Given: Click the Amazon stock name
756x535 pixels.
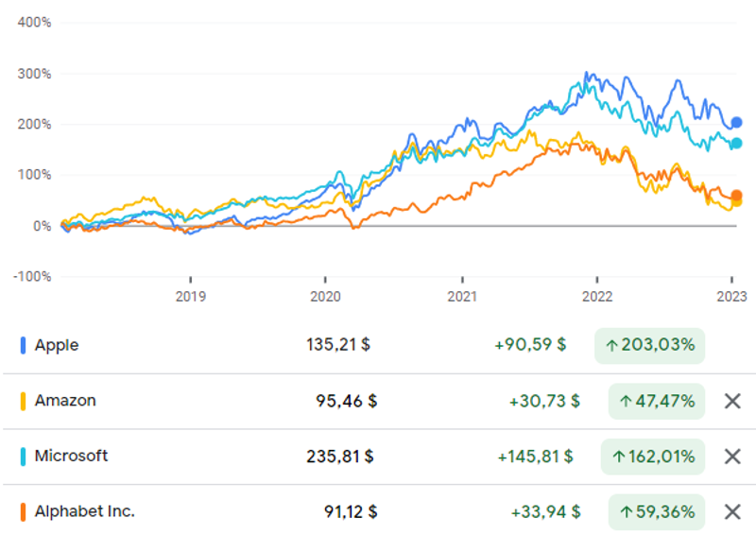Looking at the screenshot, I should [x=65, y=401].
